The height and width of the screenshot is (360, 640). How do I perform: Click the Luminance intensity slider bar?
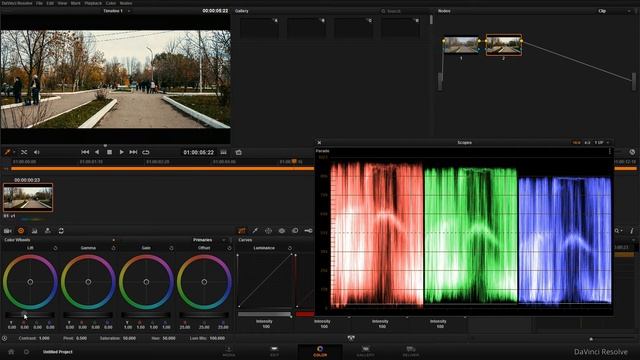click(x=264, y=314)
